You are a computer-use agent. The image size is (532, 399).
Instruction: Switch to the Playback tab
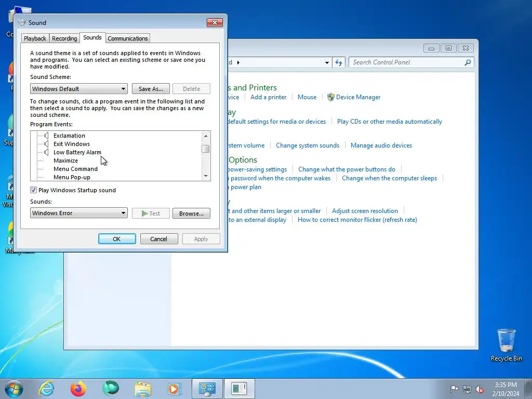(x=35, y=38)
